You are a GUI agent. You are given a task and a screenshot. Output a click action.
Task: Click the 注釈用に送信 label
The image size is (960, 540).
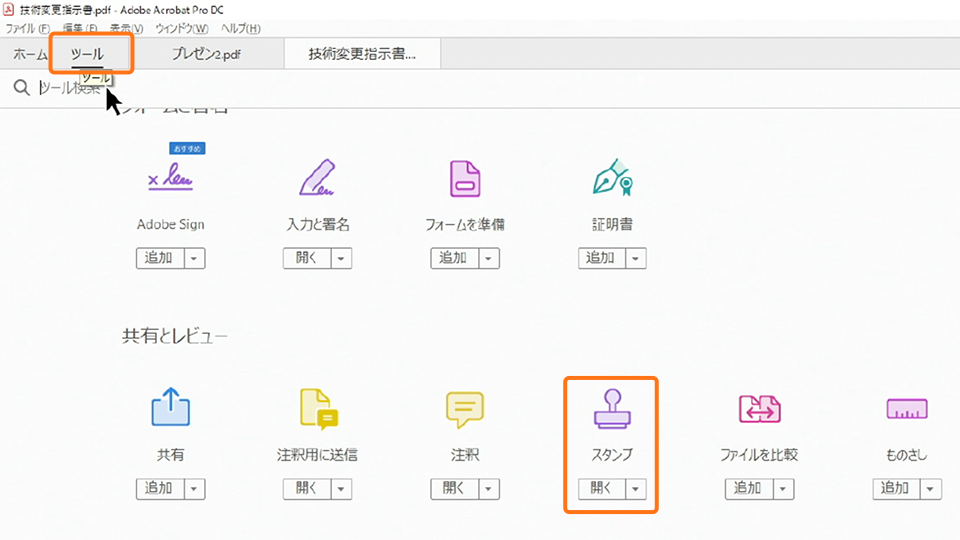tap(317, 455)
